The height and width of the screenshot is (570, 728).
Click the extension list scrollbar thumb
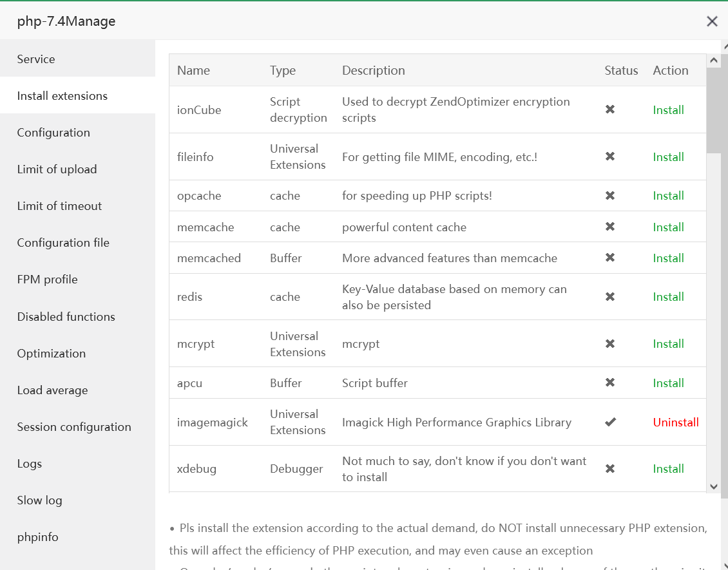(x=713, y=109)
